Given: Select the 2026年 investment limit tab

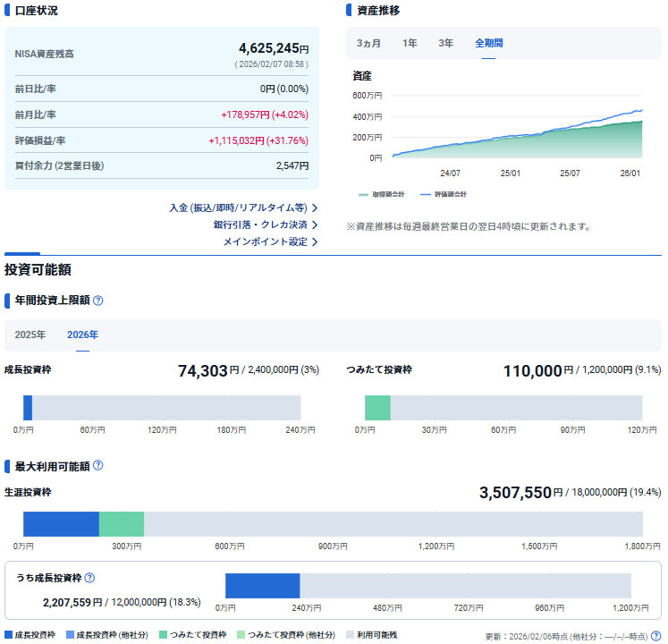Looking at the screenshot, I should tap(82, 335).
